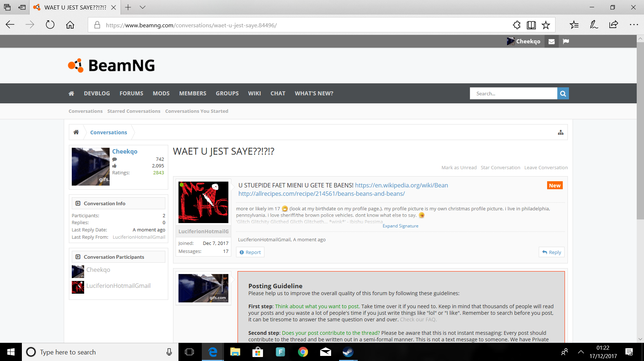Click the Reply button
The height and width of the screenshot is (361, 644).
551,252
